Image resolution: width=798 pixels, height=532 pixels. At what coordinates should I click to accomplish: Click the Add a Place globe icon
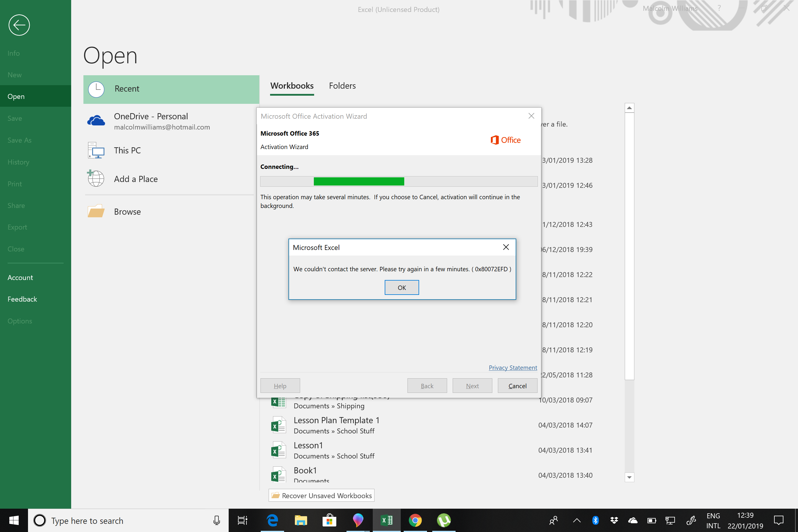click(96, 178)
